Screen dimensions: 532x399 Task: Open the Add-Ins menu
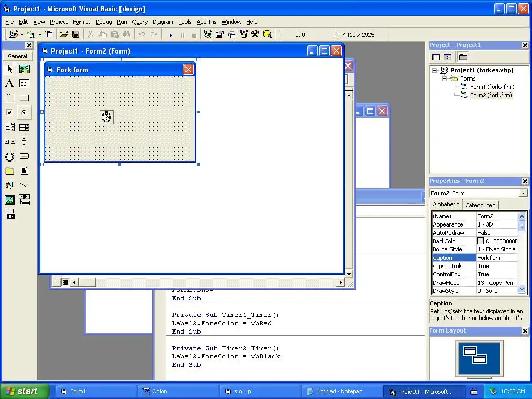206,22
